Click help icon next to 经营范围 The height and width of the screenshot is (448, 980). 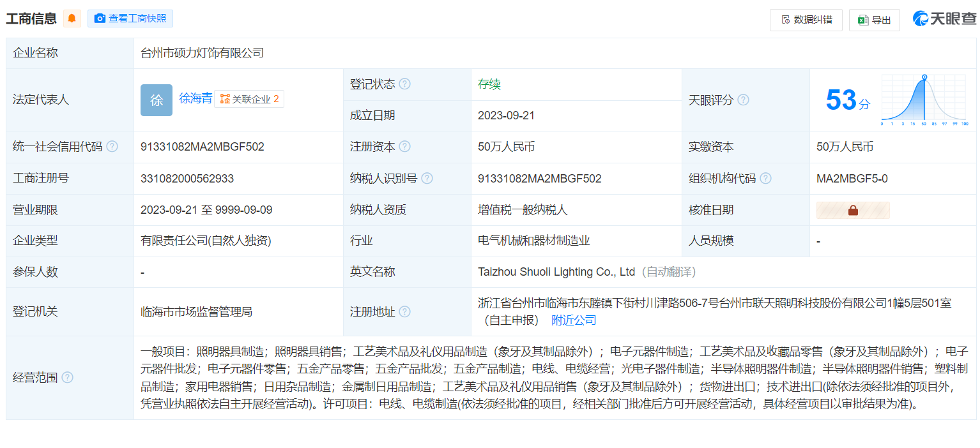tap(68, 378)
